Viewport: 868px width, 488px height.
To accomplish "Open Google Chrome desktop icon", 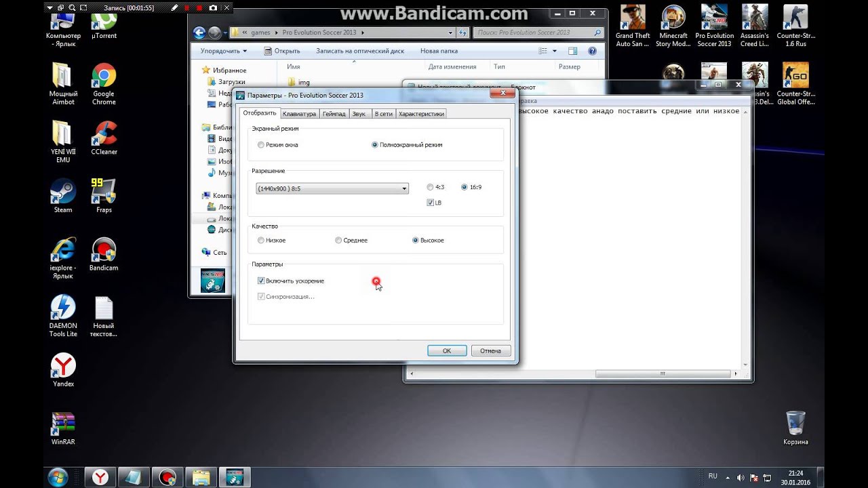I will (104, 84).
